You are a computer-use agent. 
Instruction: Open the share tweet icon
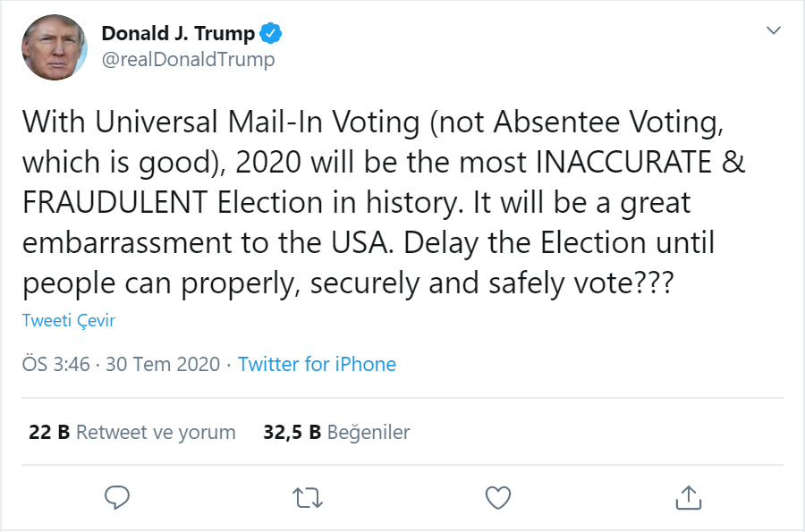(x=687, y=497)
